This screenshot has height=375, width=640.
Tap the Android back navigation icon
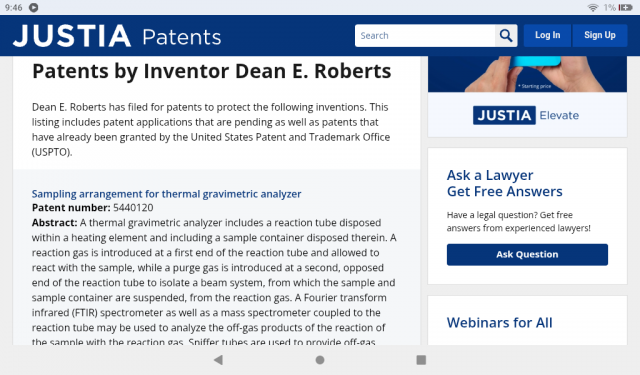click(218, 359)
